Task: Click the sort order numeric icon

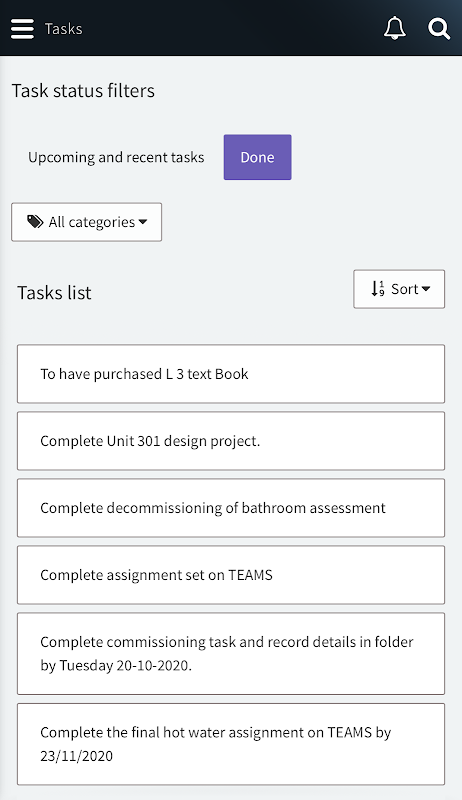Action: (378, 289)
